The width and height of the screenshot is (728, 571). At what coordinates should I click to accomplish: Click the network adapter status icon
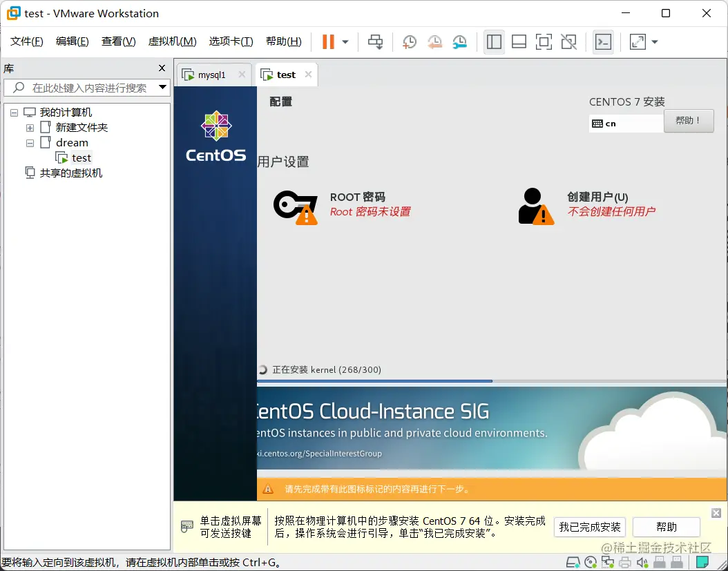tap(608, 563)
